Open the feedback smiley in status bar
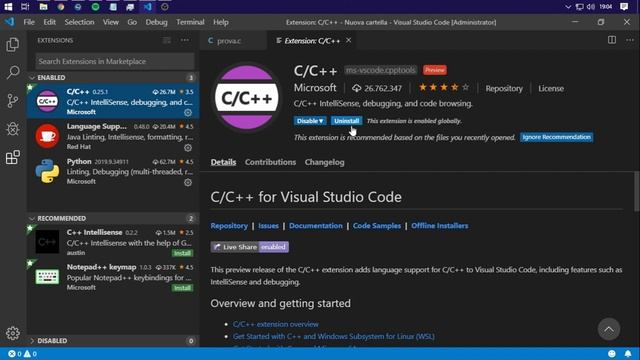This screenshot has height=360, width=640. coord(612,353)
